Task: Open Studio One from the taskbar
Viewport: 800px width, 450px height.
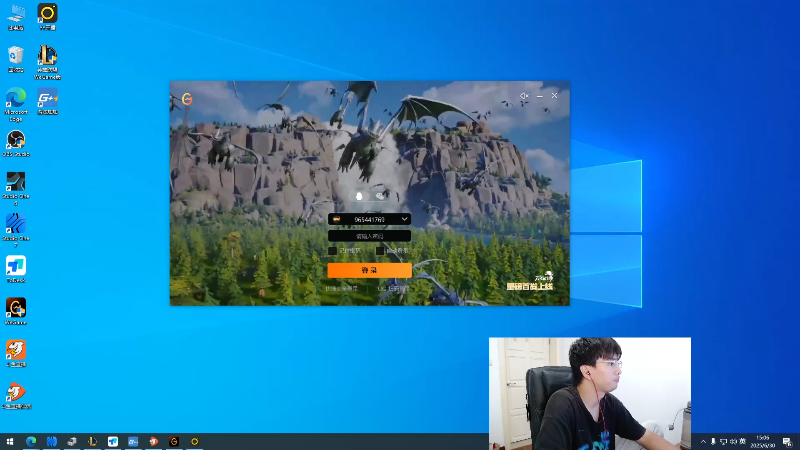Action: pos(52,441)
